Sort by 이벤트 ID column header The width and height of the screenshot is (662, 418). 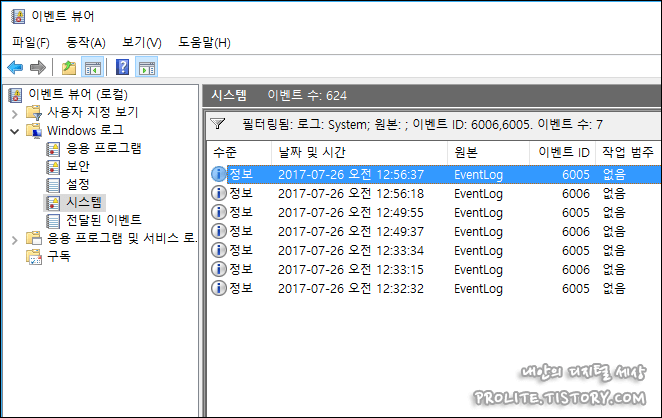[x=563, y=152]
